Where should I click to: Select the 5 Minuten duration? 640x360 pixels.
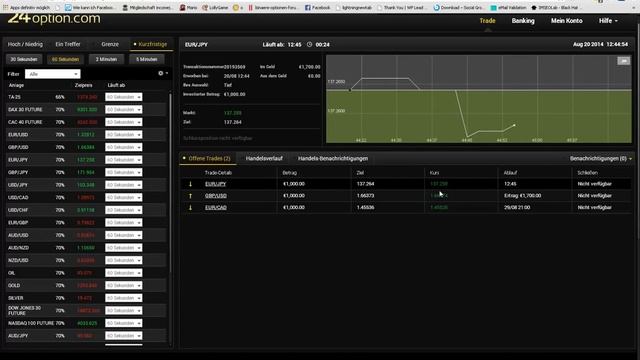coord(147,59)
